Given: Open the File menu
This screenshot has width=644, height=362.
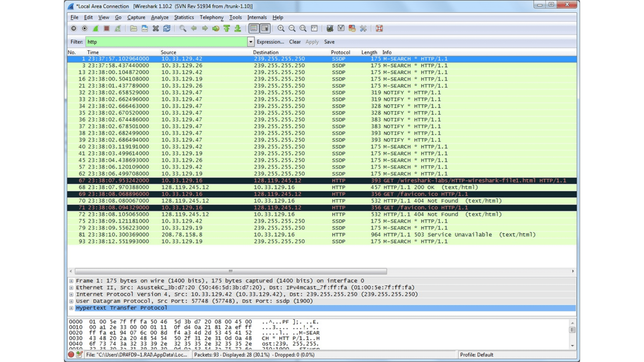Looking at the screenshot, I should 74,17.
